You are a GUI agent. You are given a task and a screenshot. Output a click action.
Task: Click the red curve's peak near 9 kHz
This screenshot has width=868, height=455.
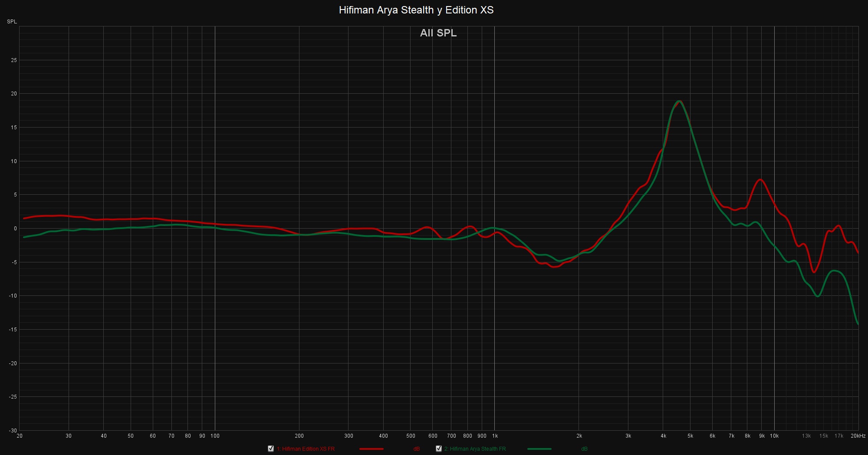(x=760, y=180)
